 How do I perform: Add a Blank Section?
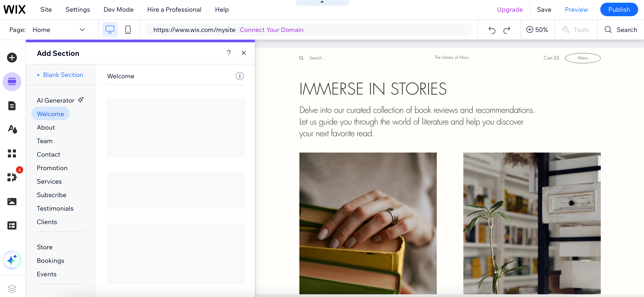pos(60,75)
